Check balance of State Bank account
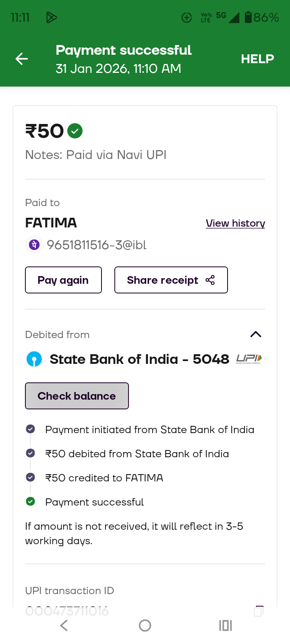Screen dimensions: 290x644 [x=77, y=396]
